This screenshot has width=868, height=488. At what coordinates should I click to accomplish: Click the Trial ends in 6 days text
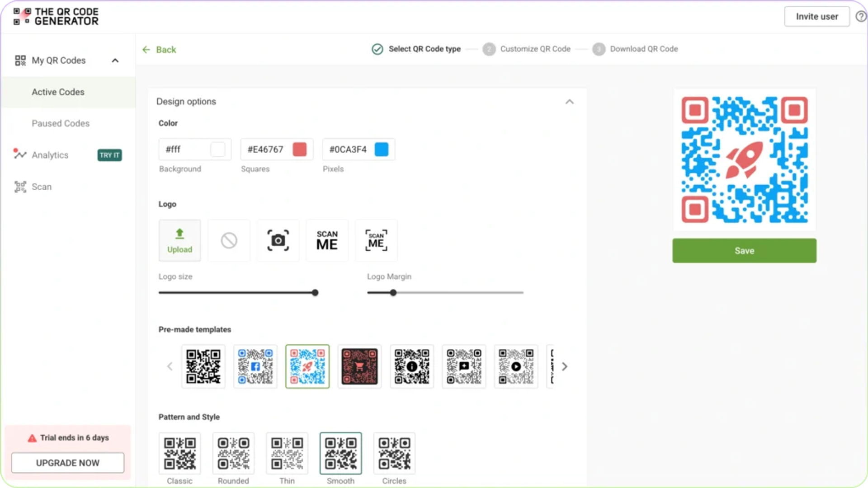(x=75, y=438)
